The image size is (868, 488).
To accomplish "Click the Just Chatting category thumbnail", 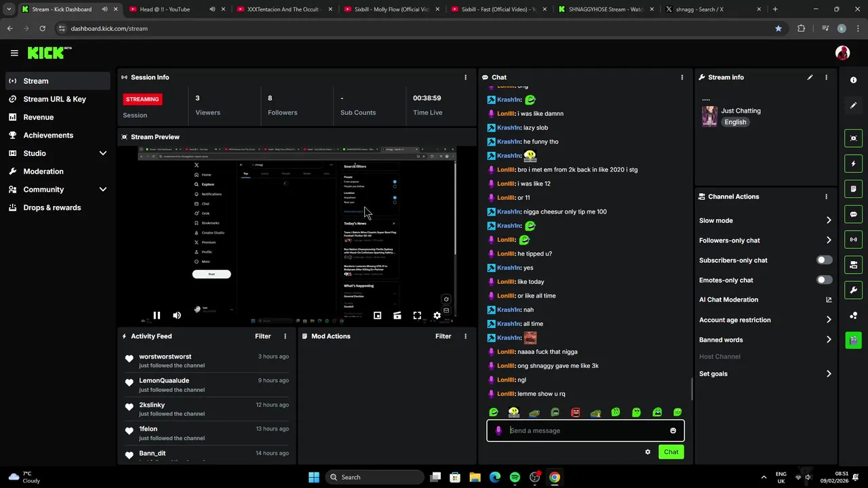I will 709,116.
